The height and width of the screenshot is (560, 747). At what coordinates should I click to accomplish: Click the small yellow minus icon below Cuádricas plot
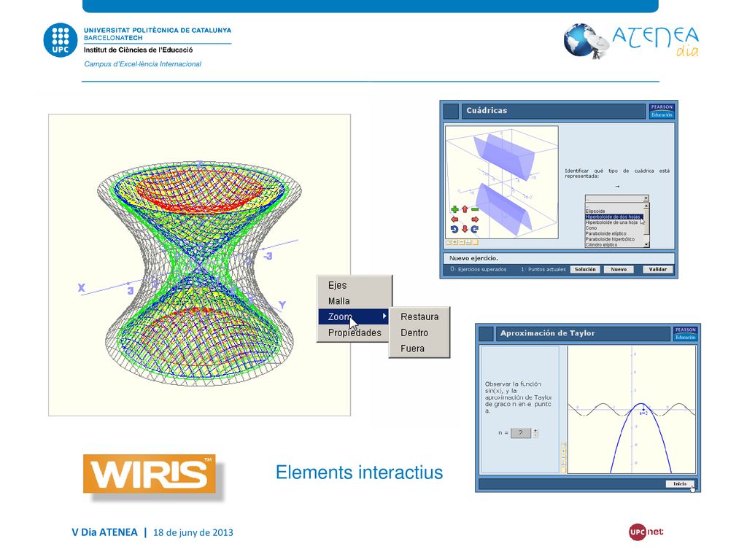coord(462,242)
